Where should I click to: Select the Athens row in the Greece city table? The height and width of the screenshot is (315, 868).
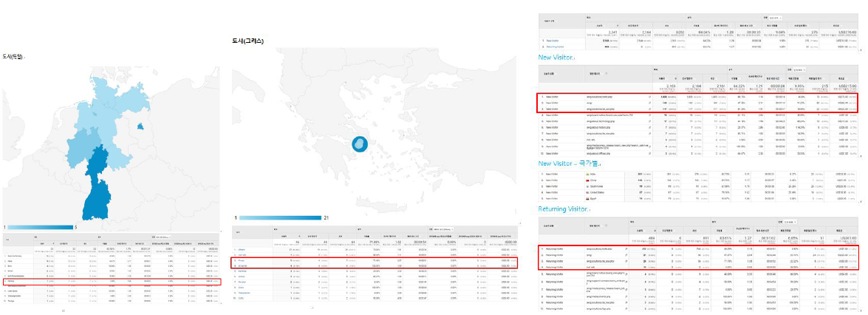[375, 250]
